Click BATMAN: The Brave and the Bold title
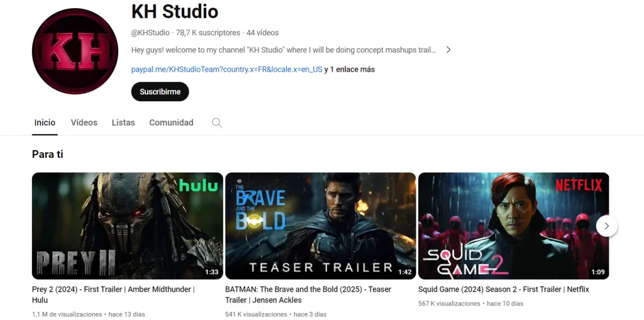The height and width of the screenshot is (320, 644). [308, 294]
